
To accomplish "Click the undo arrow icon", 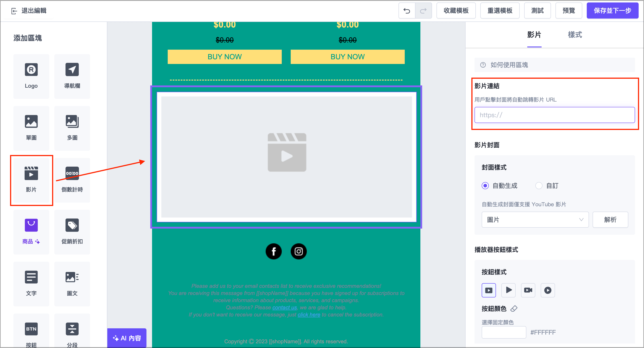I will (407, 11).
